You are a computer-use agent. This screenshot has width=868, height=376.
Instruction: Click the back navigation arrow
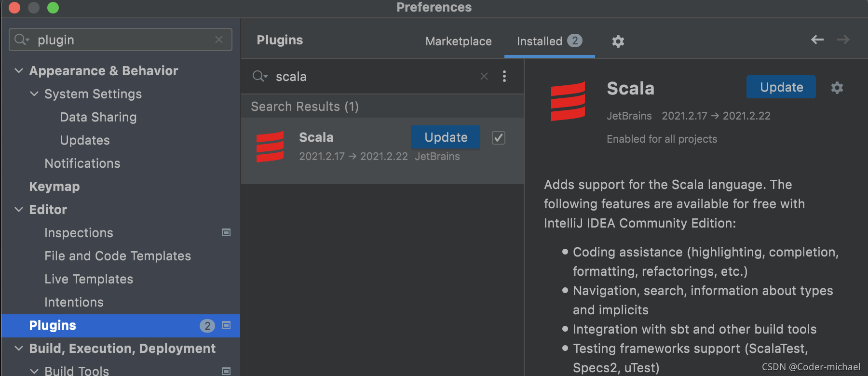pyautogui.click(x=817, y=40)
